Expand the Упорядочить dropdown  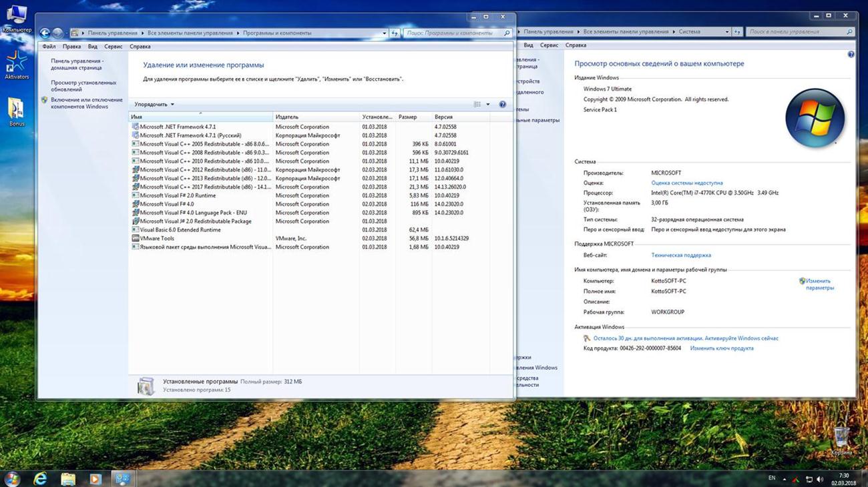point(154,105)
